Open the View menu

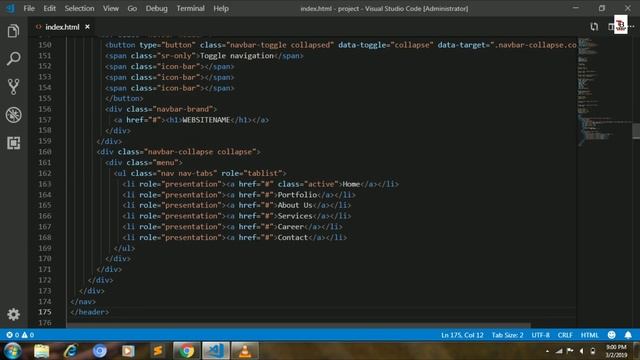[111, 8]
